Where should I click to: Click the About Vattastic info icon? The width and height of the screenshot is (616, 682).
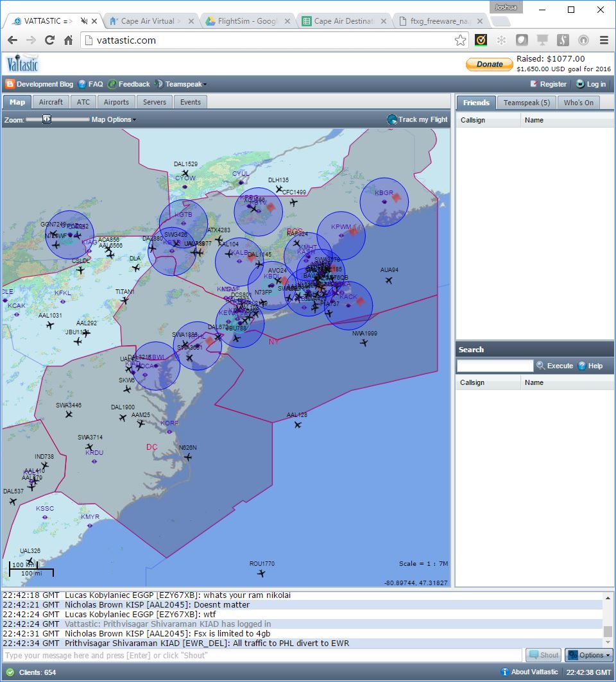point(504,672)
